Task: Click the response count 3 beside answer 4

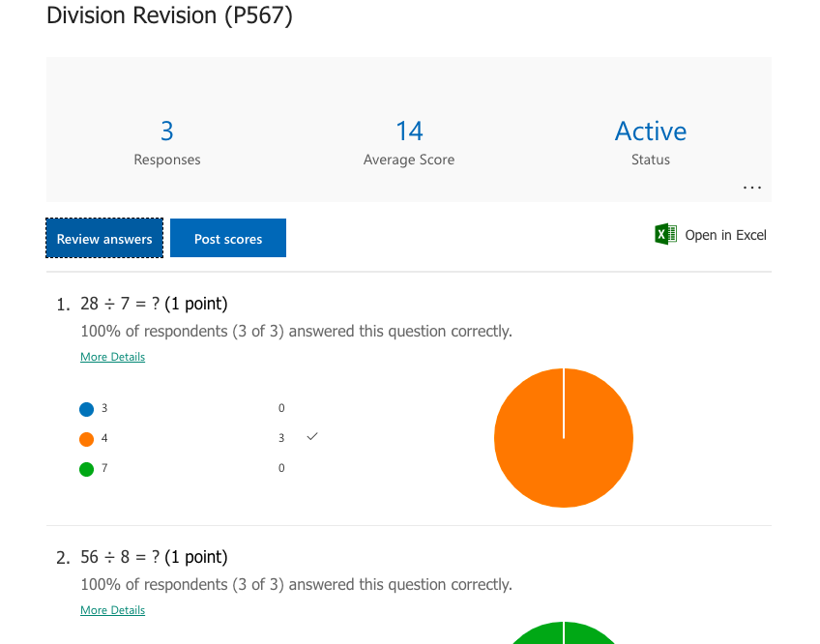Action: pos(280,437)
